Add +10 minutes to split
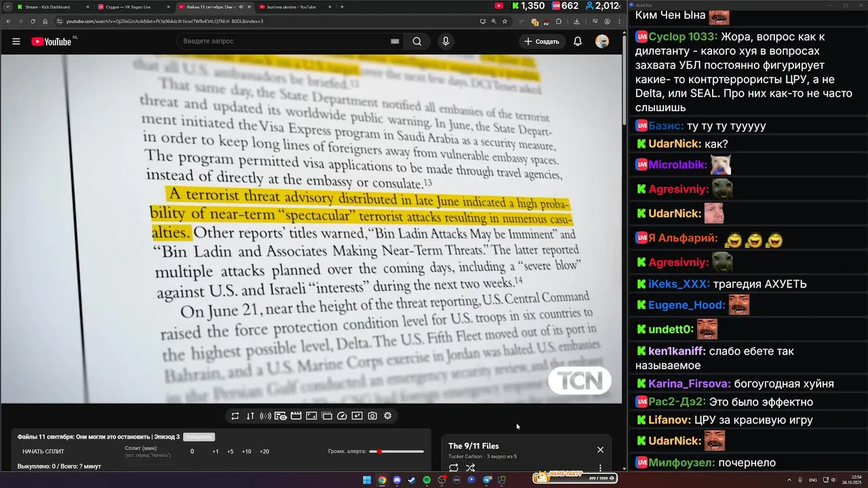Viewport: 868px width, 488px height. tap(246, 451)
